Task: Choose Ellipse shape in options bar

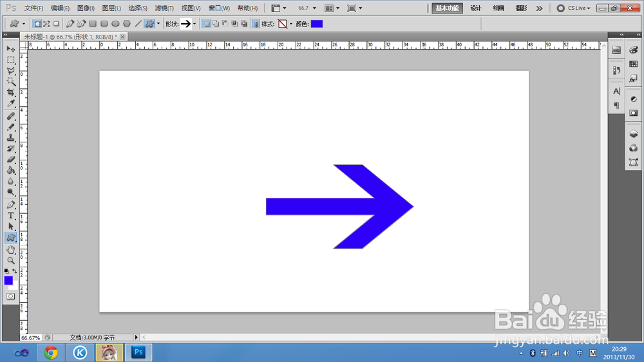Action: tap(115, 24)
